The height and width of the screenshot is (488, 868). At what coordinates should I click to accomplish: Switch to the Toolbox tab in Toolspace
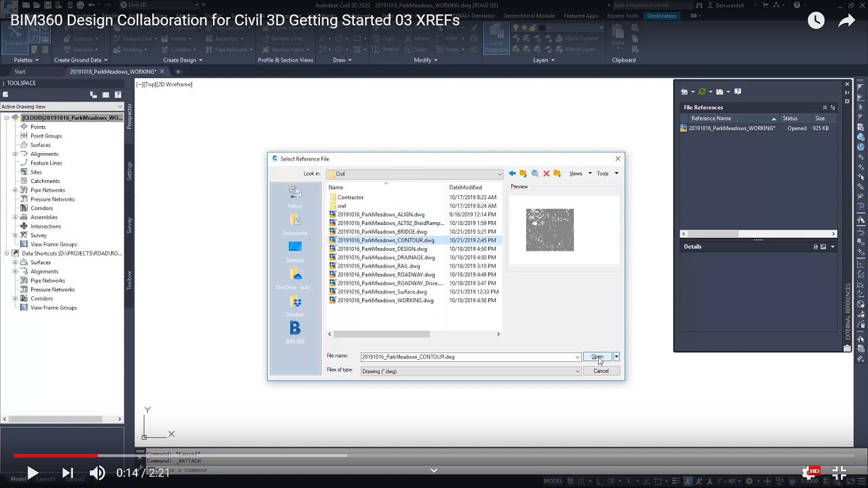point(130,280)
